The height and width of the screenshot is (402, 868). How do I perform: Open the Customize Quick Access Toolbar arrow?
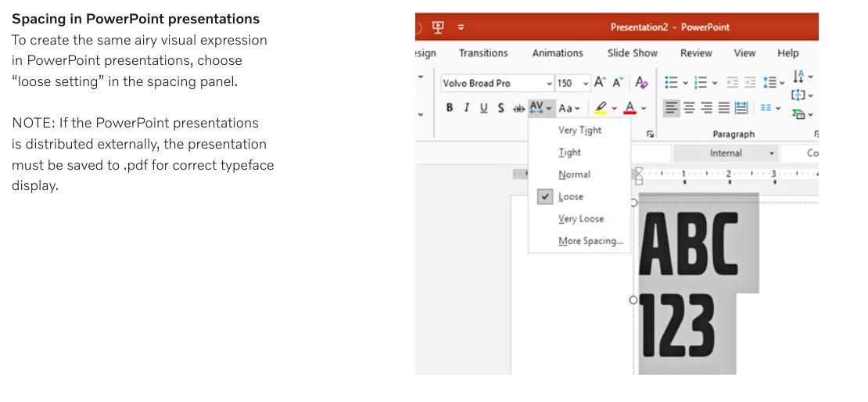[x=461, y=27]
